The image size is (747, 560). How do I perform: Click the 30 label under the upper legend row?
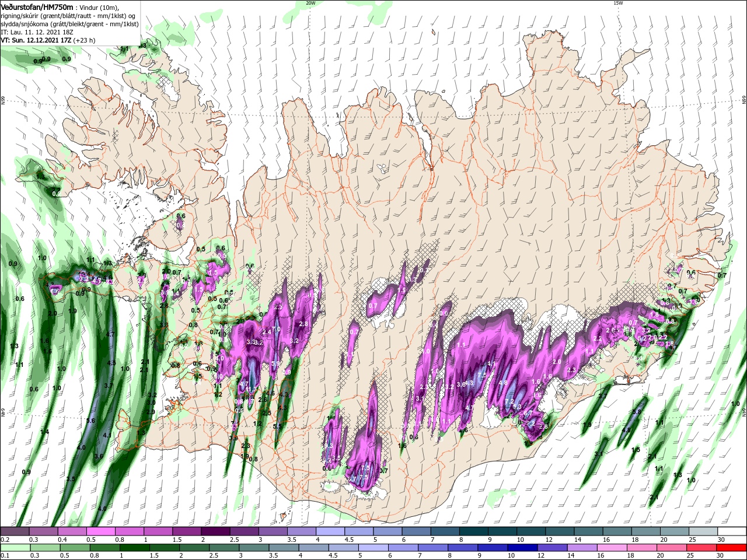721,540
